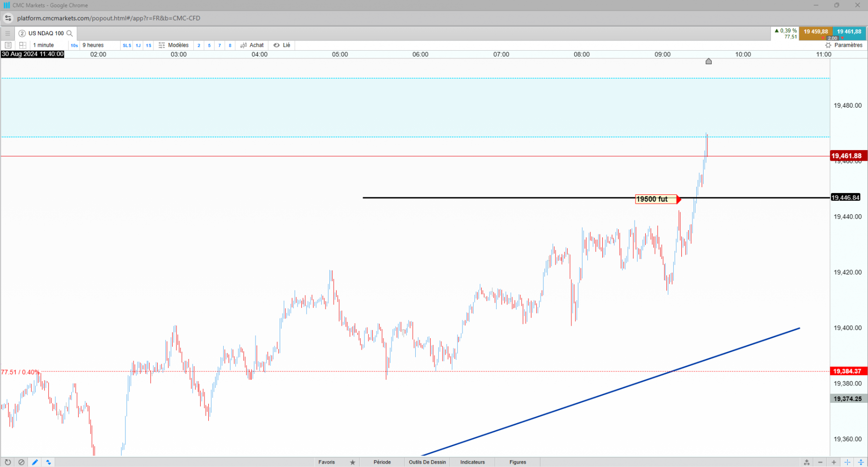The height and width of the screenshot is (467, 868).
Task: Click the refresh circular arrow icon at bottom-left
Action: (x=8, y=462)
